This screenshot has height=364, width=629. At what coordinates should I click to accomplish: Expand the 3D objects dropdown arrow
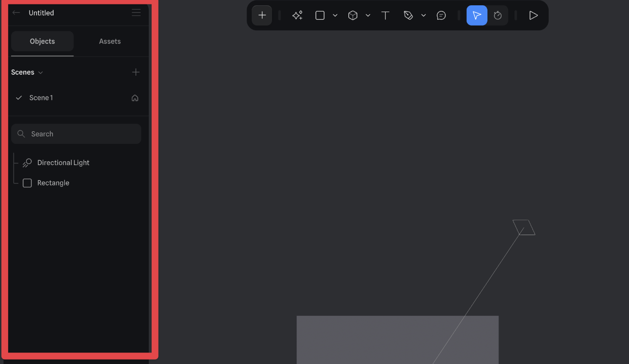coord(368,15)
